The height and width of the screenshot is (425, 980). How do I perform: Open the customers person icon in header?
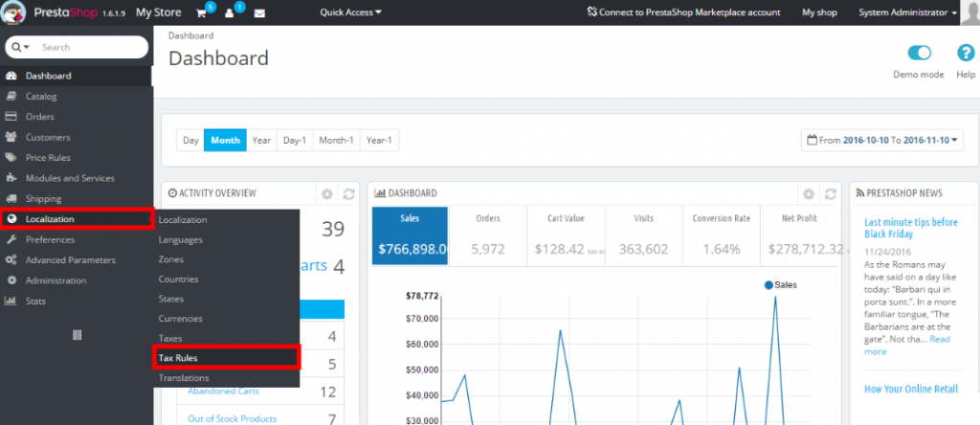[230, 13]
